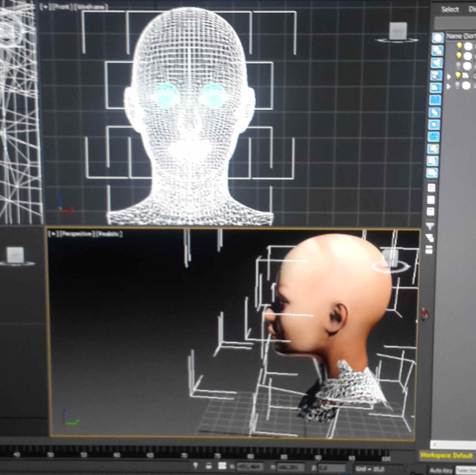Click Y coordinate input field
476x475 pixels.
[291, 467]
